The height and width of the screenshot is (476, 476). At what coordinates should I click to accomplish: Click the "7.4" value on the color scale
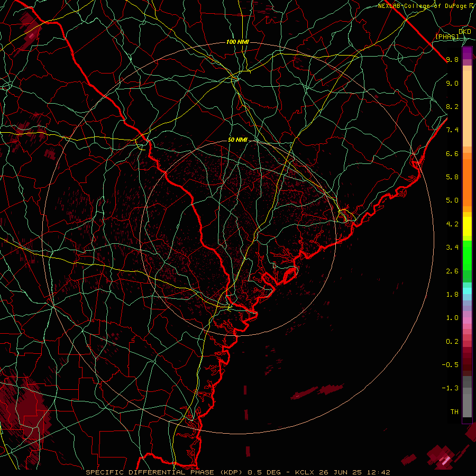click(x=452, y=130)
